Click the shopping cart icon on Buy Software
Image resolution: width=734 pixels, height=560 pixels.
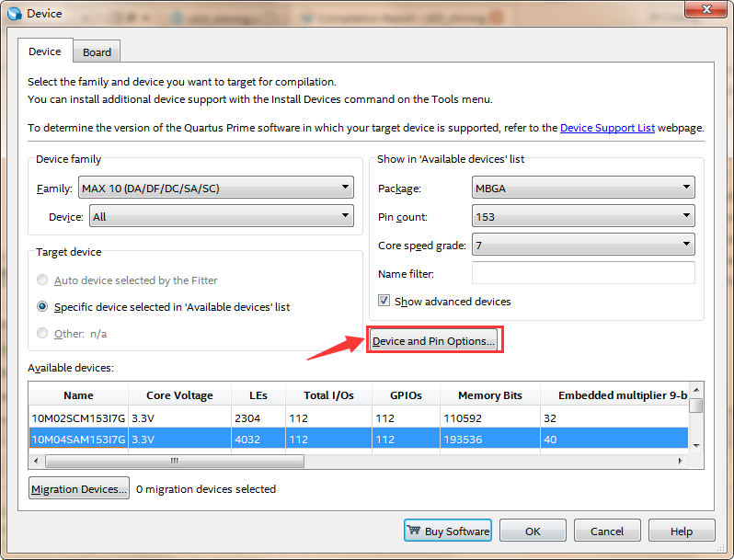pyautogui.click(x=414, y=530)
